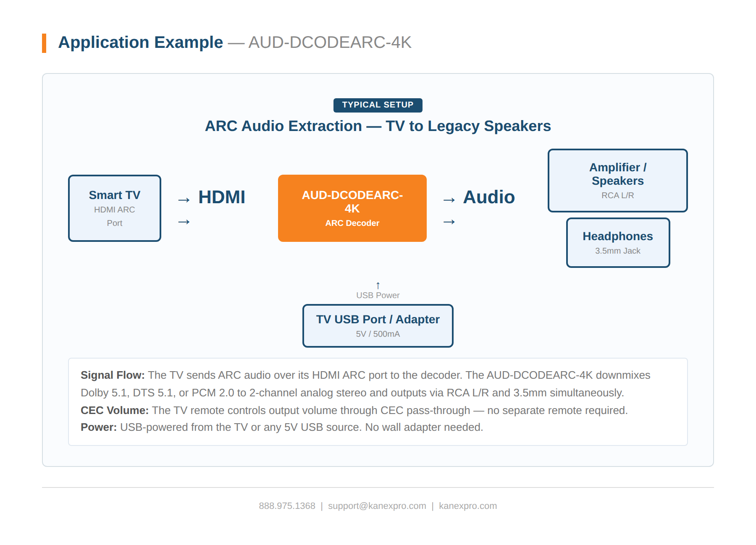This screenshot has height=545, width=756.
Task: Click the Smart TV box
Action: 115,208
